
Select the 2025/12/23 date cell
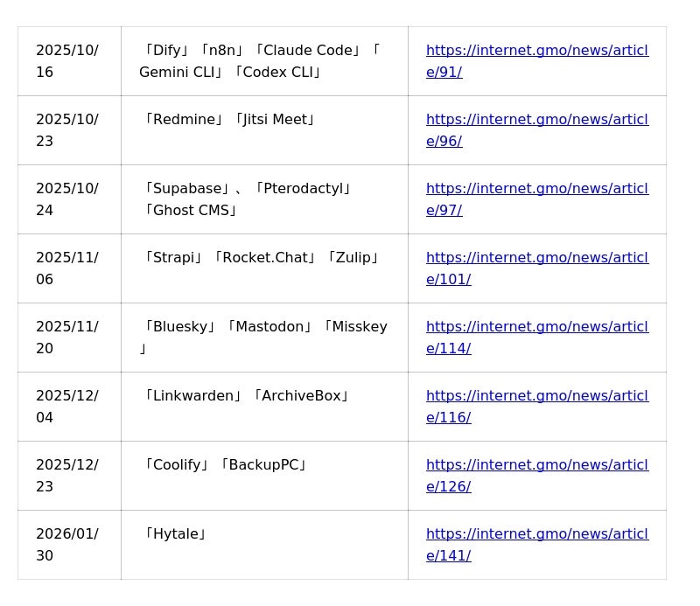67,476
